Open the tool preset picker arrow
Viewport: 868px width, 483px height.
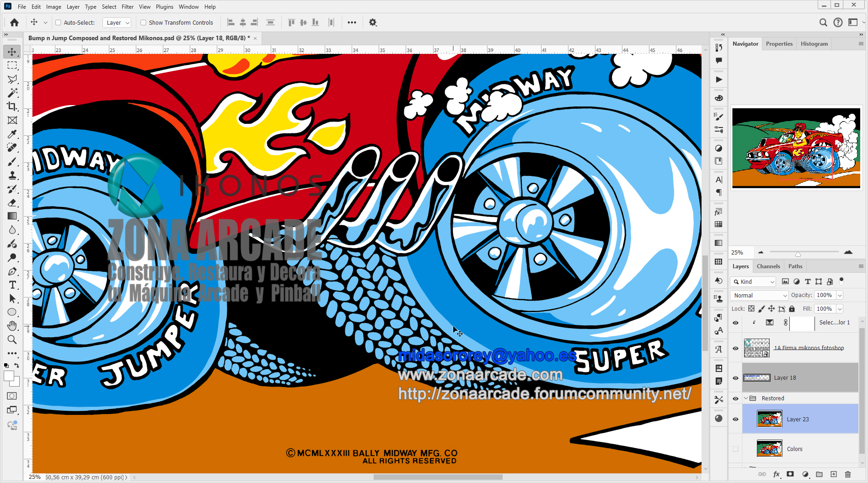[45, 22]
